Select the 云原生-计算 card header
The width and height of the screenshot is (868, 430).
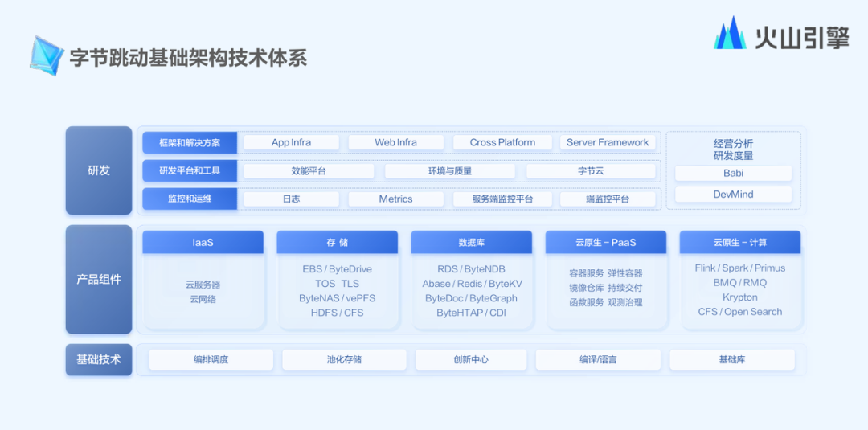coord(740,243)
